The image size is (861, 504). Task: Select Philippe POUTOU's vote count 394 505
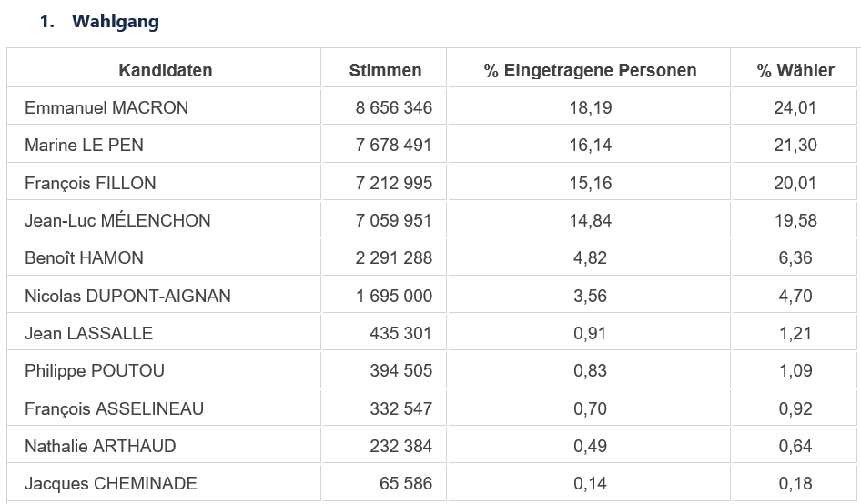point(400,370)
